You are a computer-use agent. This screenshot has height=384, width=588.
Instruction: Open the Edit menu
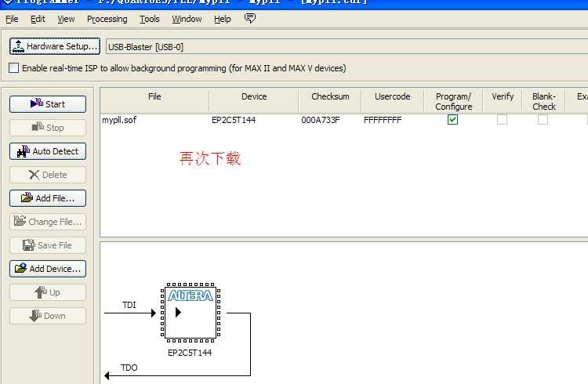(x=38, y=19)
